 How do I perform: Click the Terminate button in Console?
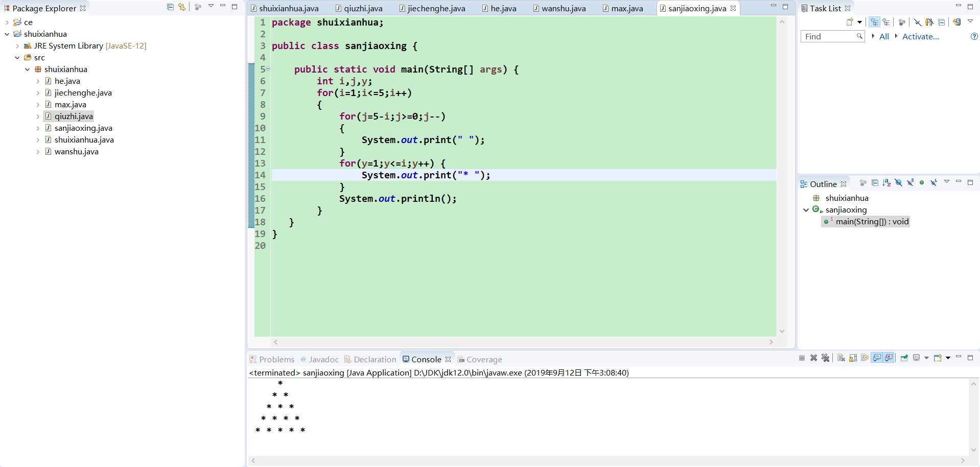pos(802,358)
